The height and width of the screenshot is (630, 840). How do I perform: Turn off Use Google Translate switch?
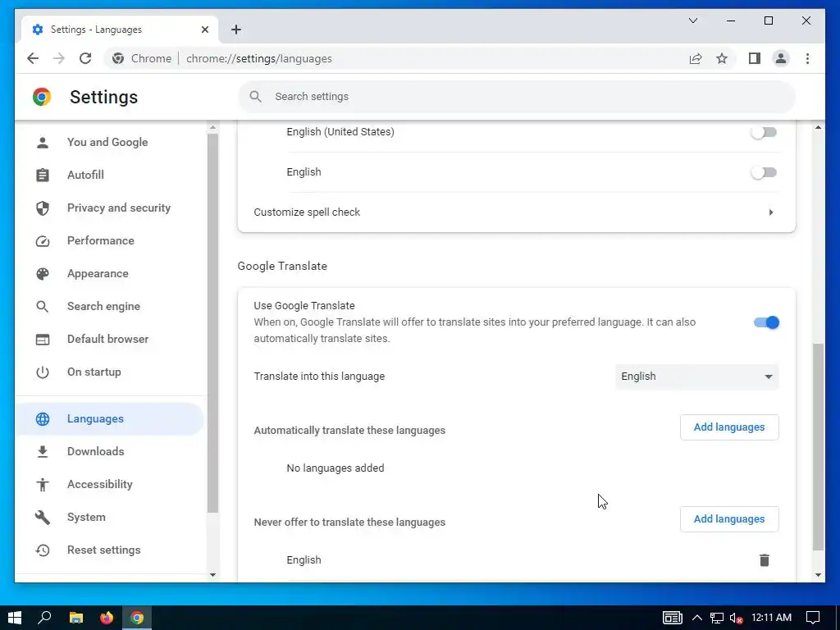pyautogui.click(x=766, y=322)
